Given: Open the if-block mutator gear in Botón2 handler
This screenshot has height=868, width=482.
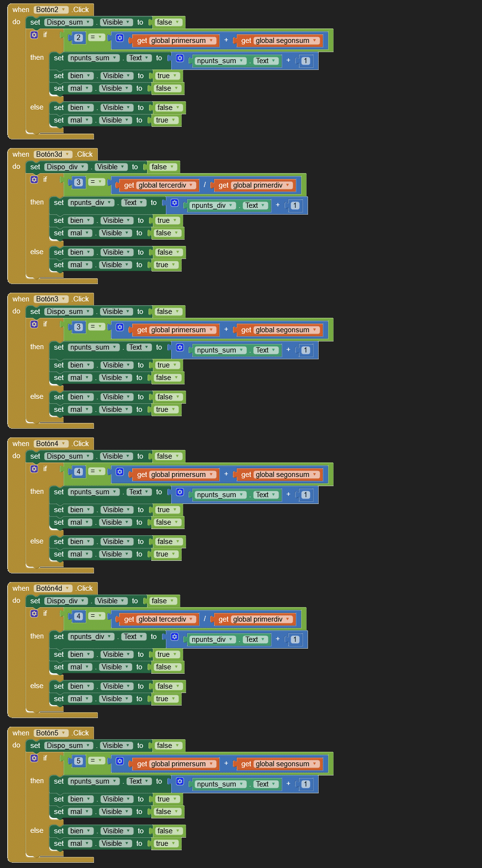Looking at the screenshot, I should point(34,35).
